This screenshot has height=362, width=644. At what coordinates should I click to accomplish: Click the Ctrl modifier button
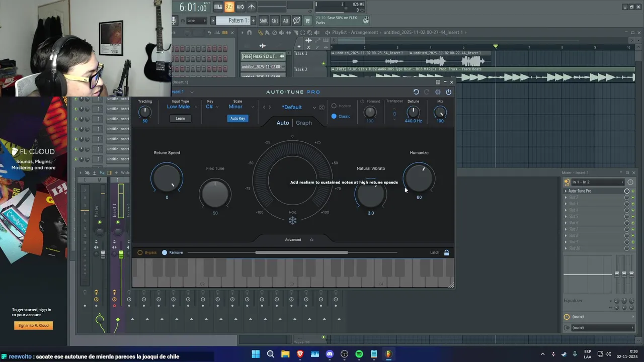coord(275,21)
